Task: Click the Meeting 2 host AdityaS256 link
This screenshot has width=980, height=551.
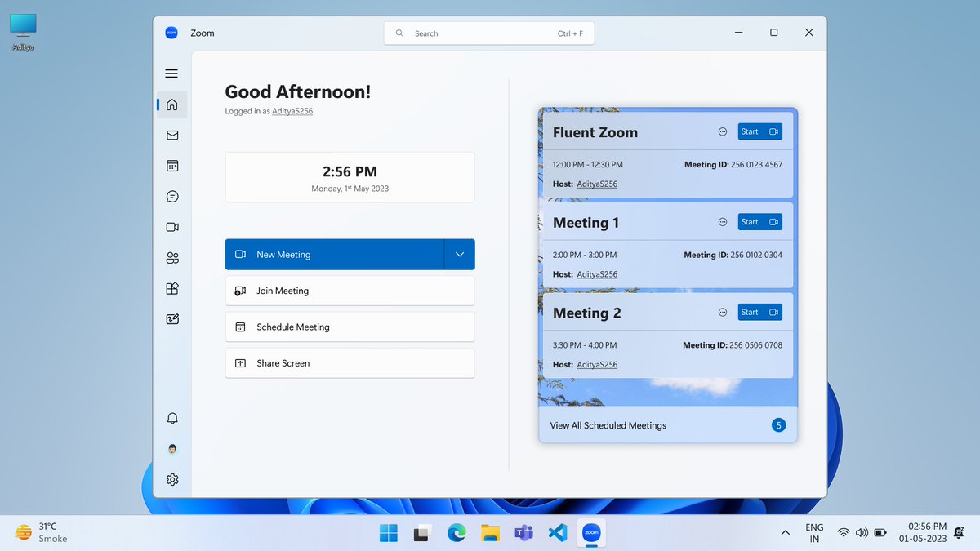Action: (597, 365)
